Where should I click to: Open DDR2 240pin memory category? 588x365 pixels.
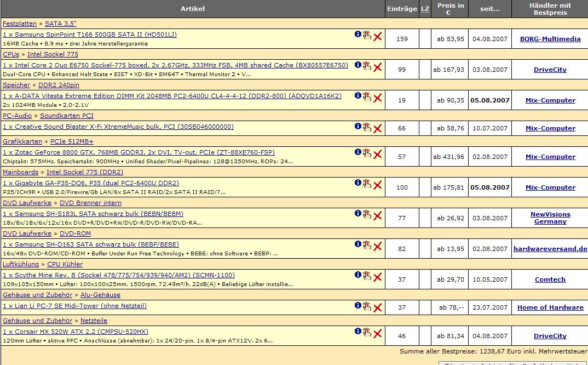click(x=59, y=85)
